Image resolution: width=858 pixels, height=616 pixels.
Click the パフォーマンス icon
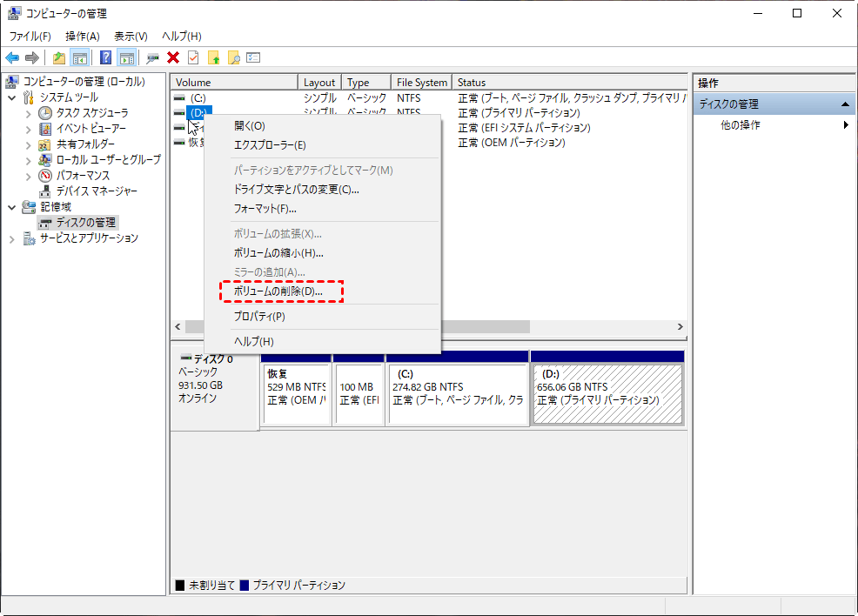pyautogui.click(x=45, y=176)
